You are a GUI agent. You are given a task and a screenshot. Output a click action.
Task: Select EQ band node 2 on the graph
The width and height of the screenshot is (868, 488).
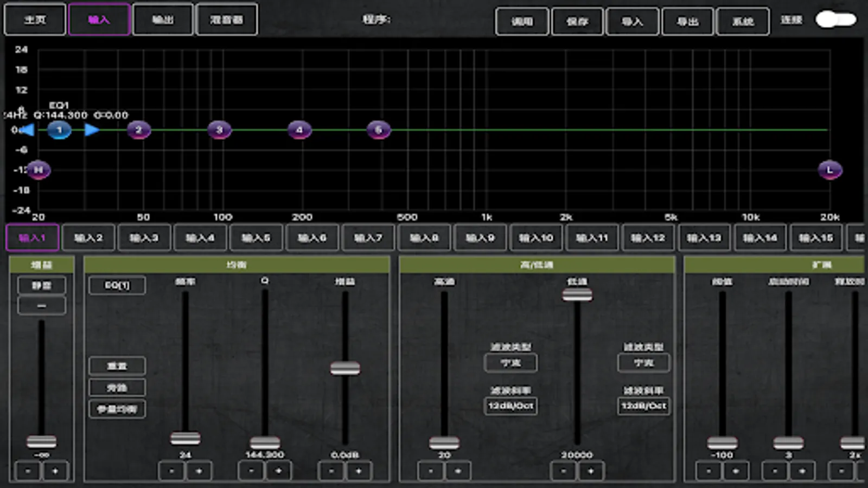click(x=138, y=130)
